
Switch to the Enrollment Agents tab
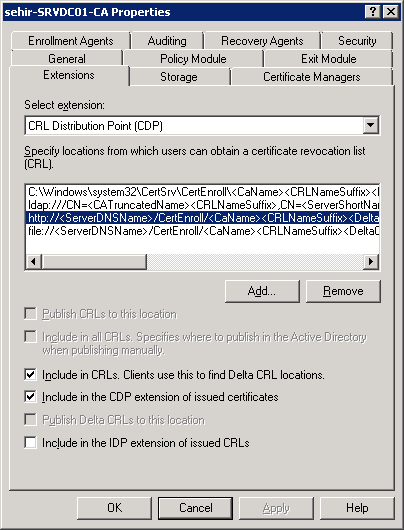click(x=71, y=41)
